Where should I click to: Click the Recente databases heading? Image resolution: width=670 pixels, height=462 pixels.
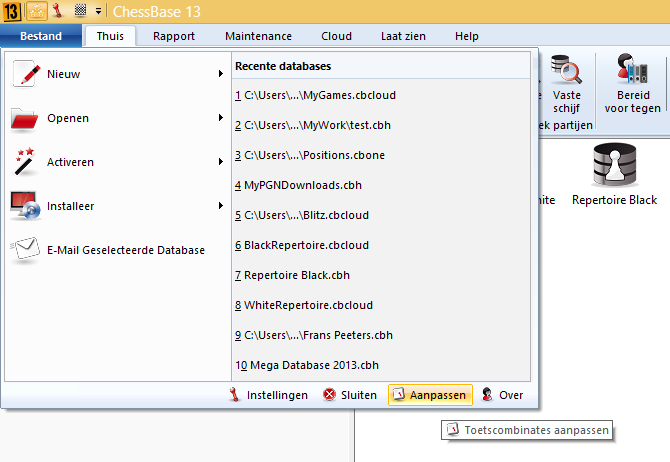[283, 66]
